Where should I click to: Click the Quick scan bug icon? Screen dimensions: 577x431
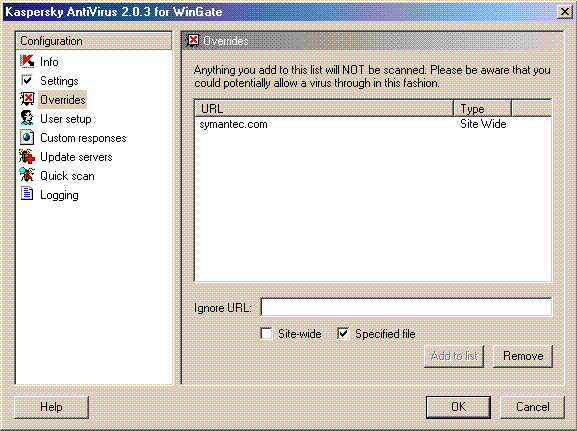(x=27, y=176)
